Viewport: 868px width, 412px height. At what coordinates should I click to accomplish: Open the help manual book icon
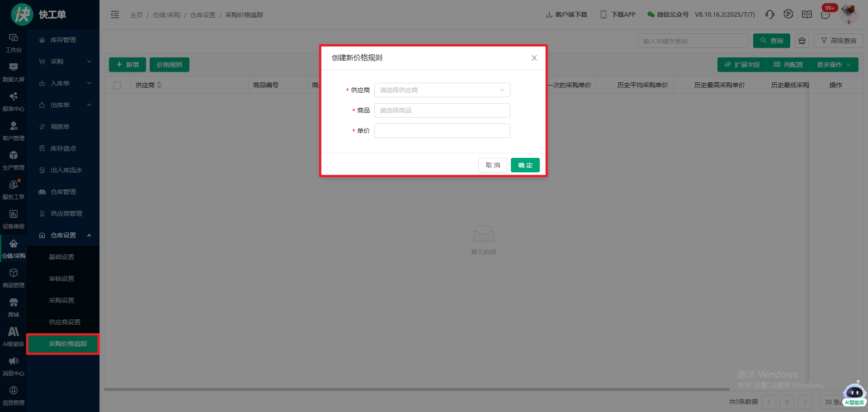807,14
